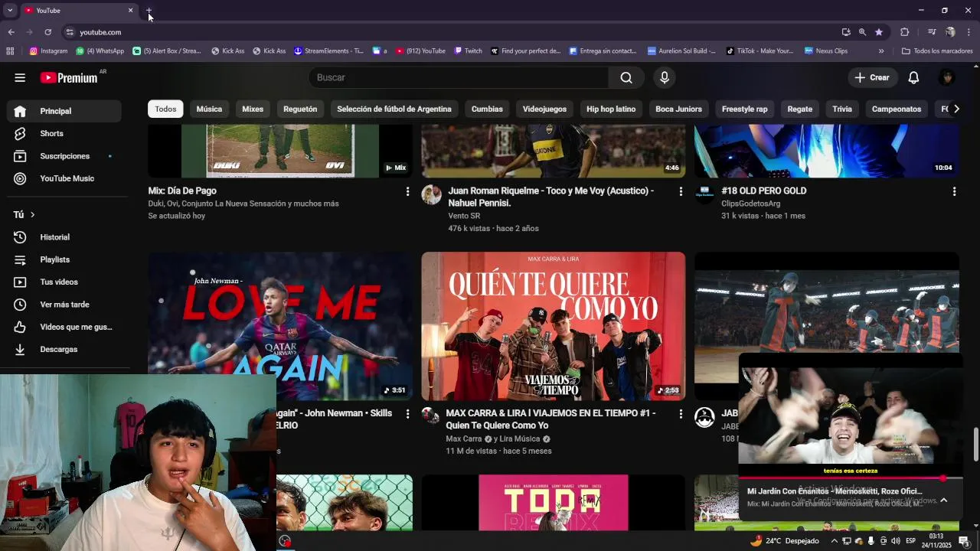Click the YouTube Premium logo

69,77
